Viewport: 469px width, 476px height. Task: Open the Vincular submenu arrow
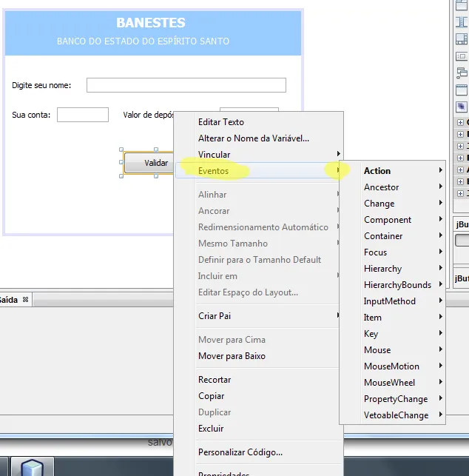338,154
